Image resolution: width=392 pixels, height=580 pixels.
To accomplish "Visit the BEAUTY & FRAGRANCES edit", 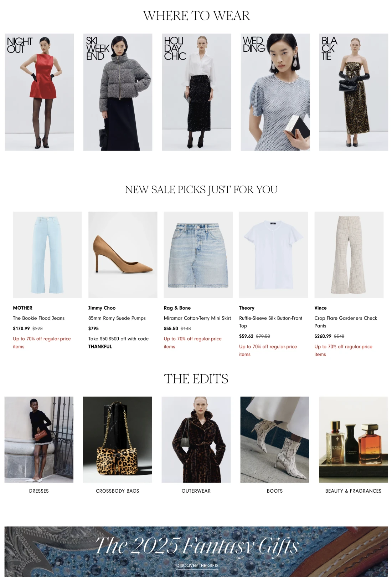I will click(353, 491).
